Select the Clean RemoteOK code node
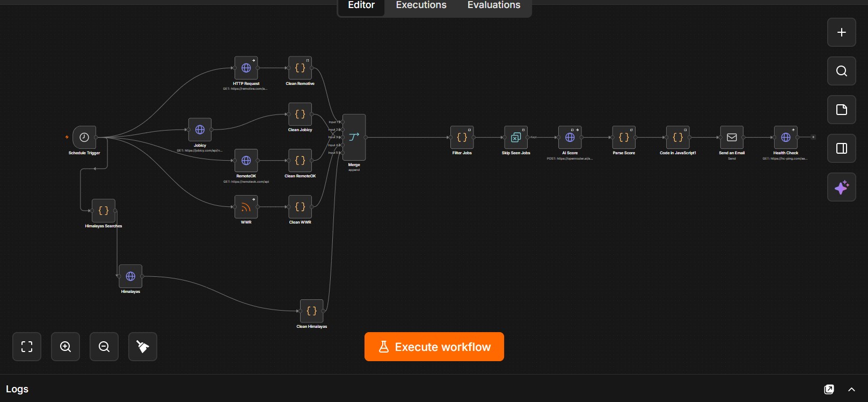Screen dimensions: 868x402 coord(300,161)
